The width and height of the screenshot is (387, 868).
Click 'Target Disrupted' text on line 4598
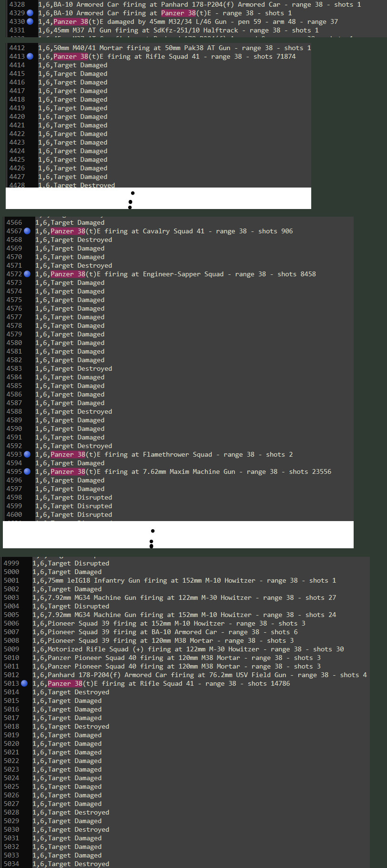point(81,497)
